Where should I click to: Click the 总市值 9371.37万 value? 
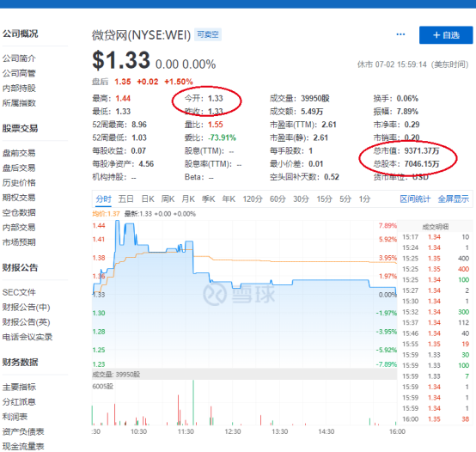[422, 151]
